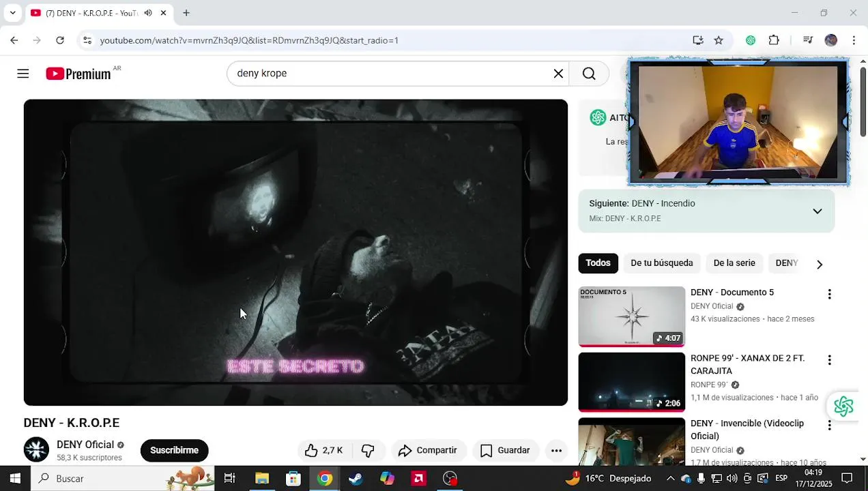Click the Suscribirme button
The width and height of the screenshot is (868, 491).
coord(174,450)
